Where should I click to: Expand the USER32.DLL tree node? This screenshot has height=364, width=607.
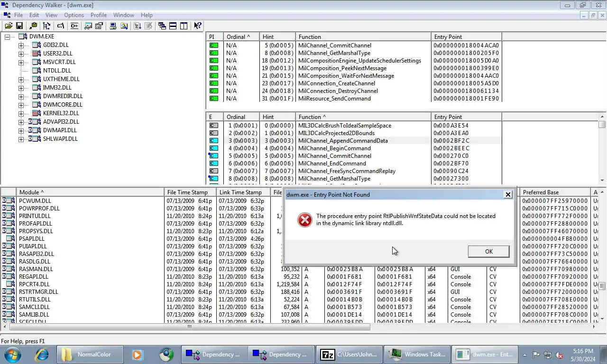pos(21,54)
